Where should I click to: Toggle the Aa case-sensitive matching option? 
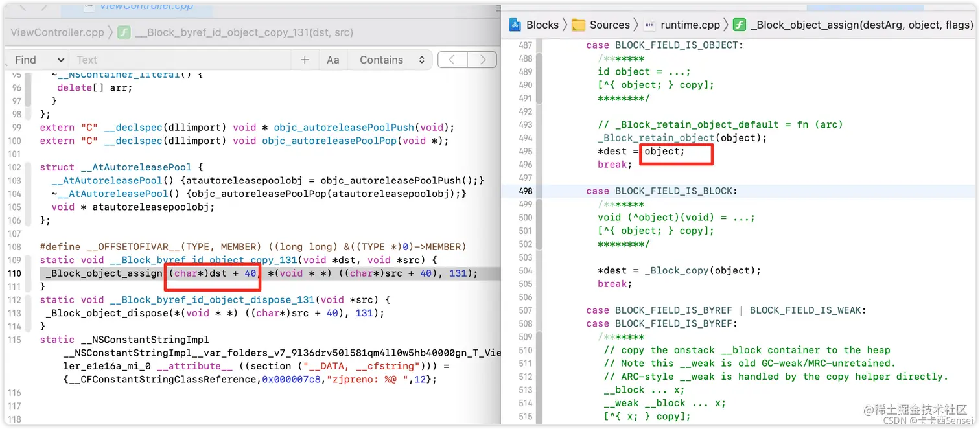[333, 60]
